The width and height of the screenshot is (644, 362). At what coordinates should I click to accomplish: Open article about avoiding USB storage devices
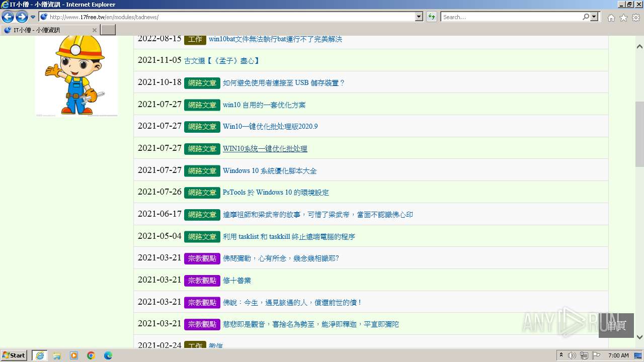[284, 83]
